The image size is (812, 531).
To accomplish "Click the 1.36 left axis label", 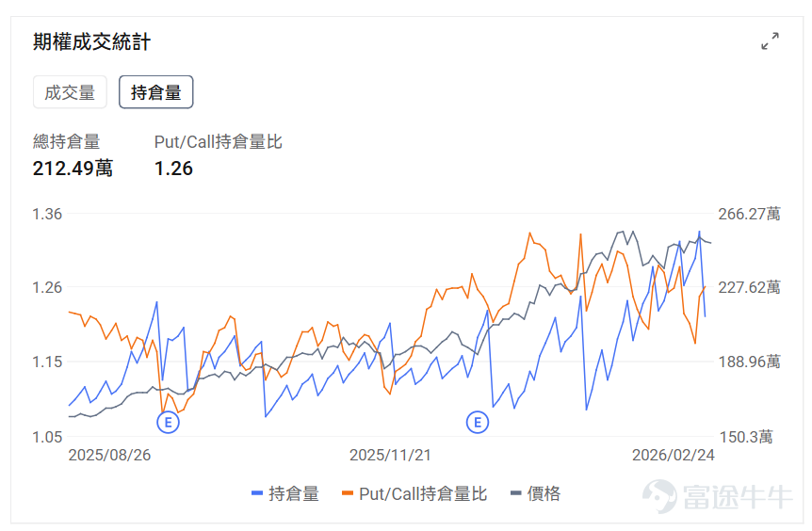I will (x=47, y=214).
